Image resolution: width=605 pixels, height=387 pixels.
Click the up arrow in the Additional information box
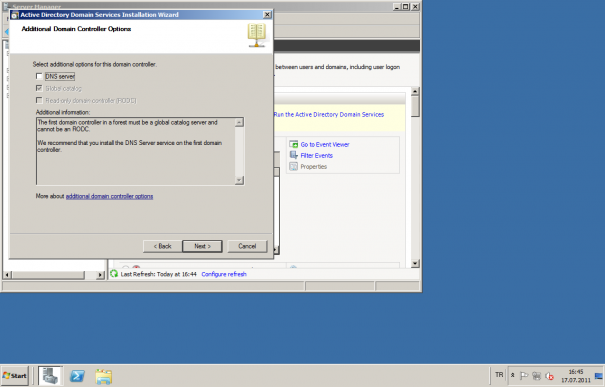click(x=239, y=122)
